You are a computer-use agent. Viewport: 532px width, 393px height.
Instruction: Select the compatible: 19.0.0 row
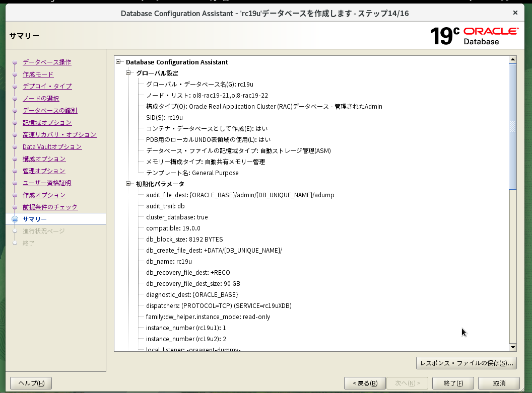(x=173, y=228)
